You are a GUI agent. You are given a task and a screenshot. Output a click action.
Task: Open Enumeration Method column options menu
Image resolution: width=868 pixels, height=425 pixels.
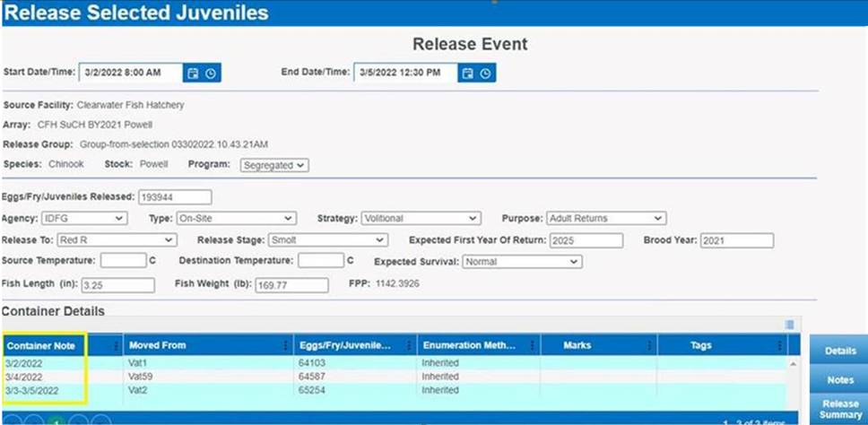click(533, 345)
